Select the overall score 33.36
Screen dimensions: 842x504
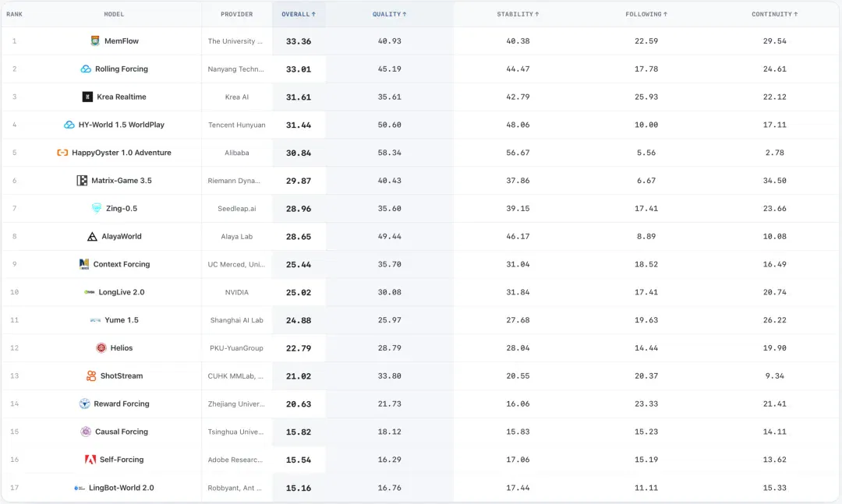coord(299,41)
